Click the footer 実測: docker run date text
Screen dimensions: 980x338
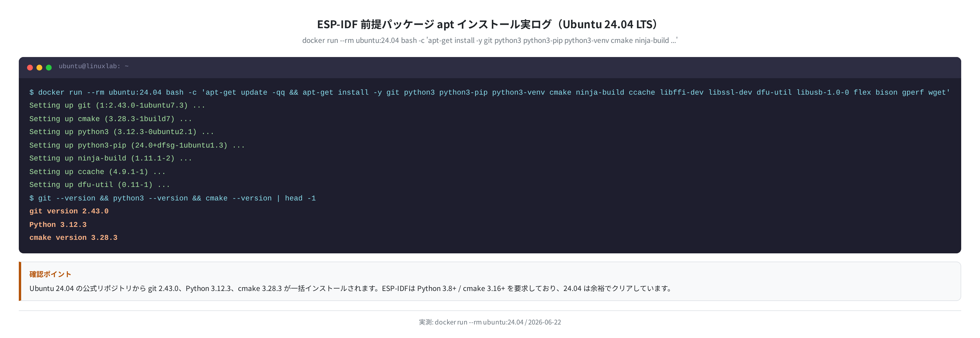click(x=490, y=322)
